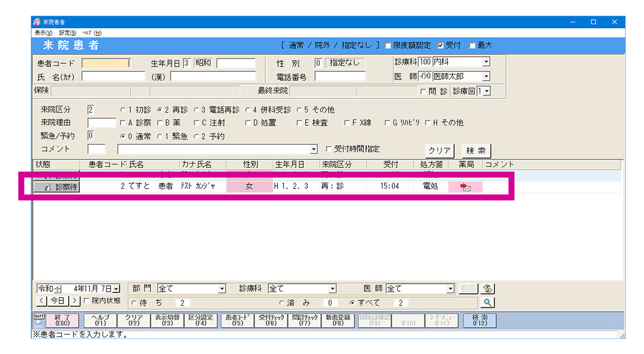This screenshot has height=354, width=644.
Task: Click the magnifying glass search icon
Action: coord(487,303)
